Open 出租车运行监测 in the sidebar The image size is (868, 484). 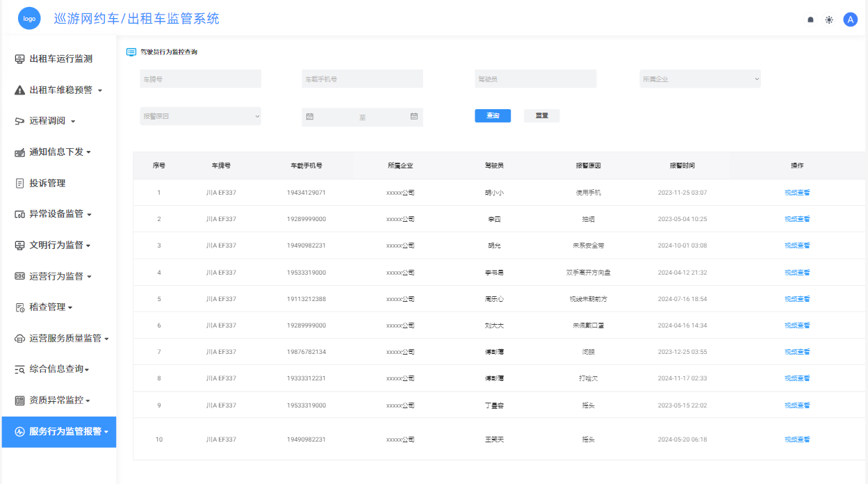pos(60,59)
